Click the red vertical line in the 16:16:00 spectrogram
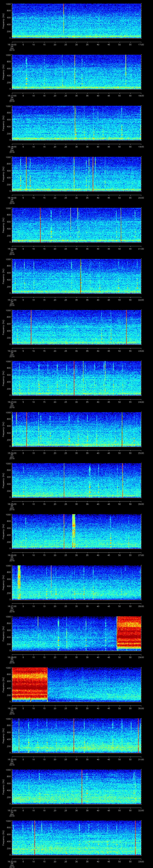This screenshot has width=153, height=868. 63,19
